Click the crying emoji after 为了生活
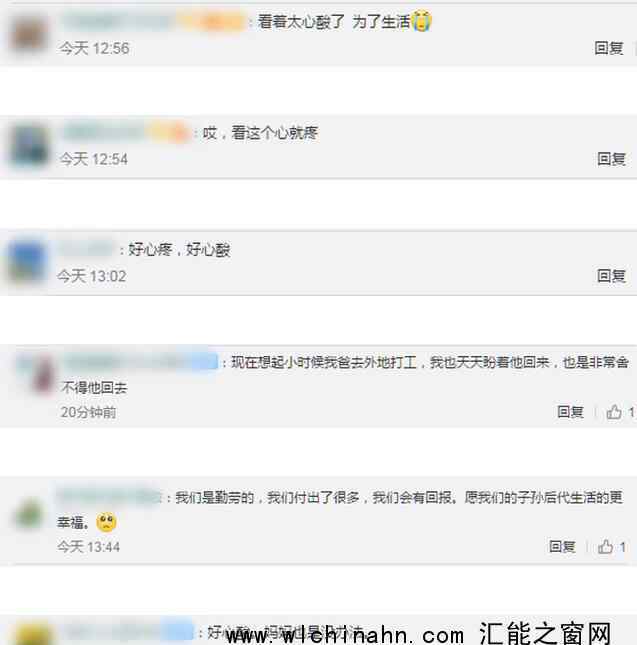 422,21
